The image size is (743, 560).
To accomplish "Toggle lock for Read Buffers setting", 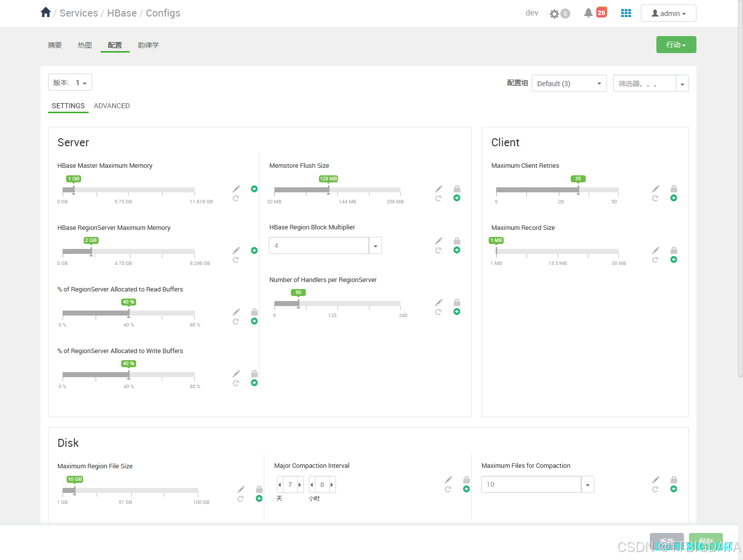I will tap(254, 312).
